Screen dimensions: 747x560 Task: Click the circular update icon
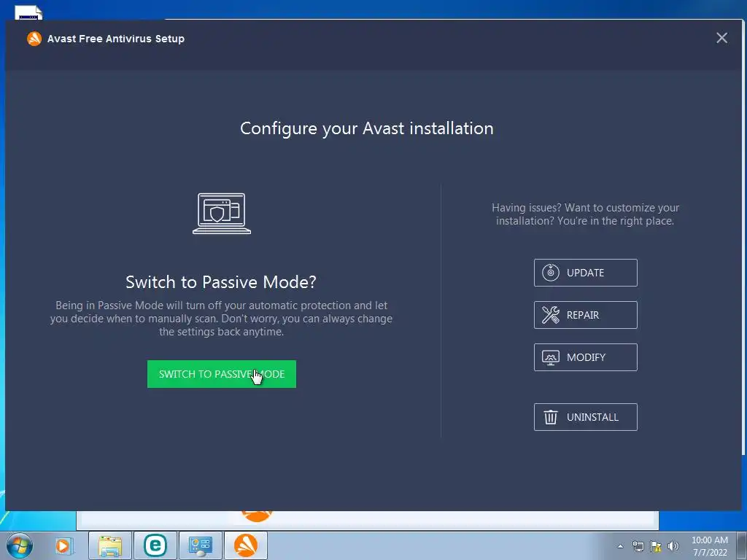pos(551,273)
